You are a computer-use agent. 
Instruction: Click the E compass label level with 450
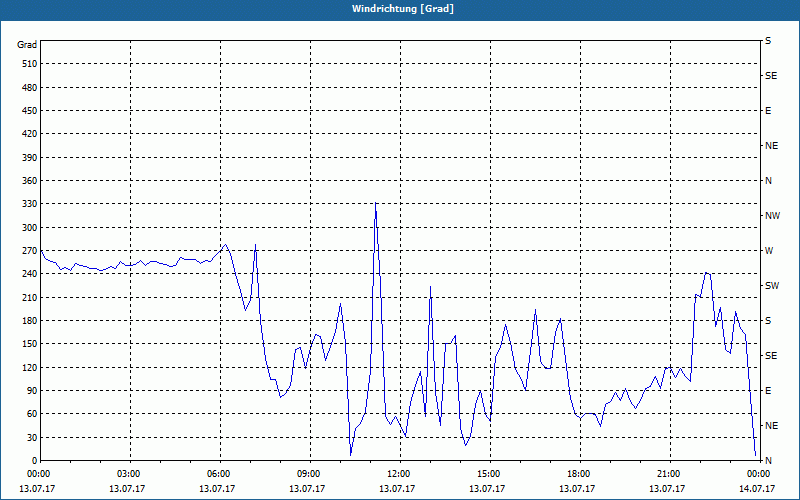(x=768, y=111)
